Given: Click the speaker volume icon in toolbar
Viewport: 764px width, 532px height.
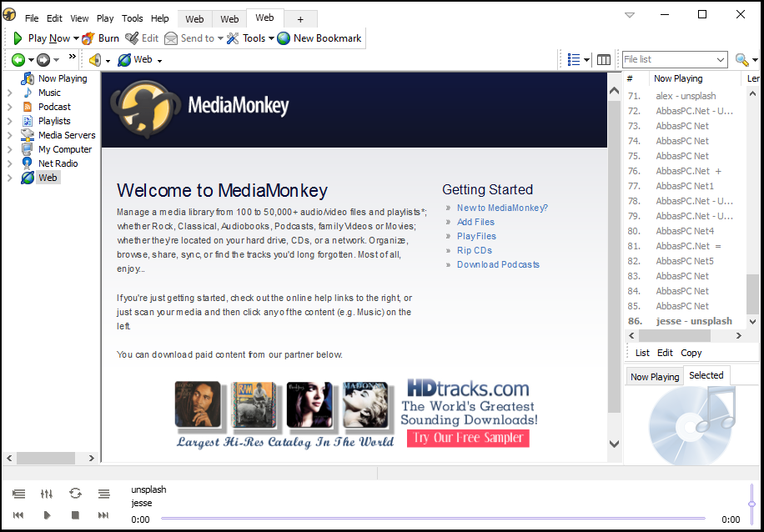Looking at the screenshot, I should click(x=95, y=60).
